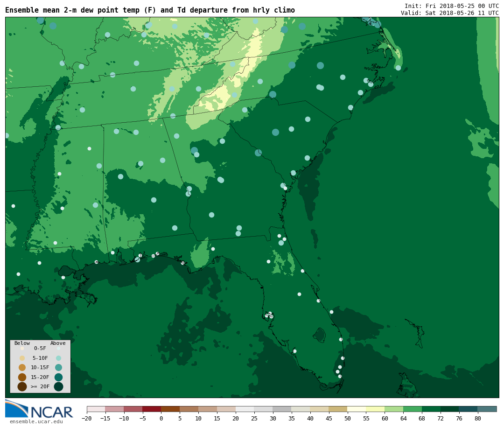Click the '72' colorbar tick label
This screenshot has width=504, height=427.
(x=441, y=418)
